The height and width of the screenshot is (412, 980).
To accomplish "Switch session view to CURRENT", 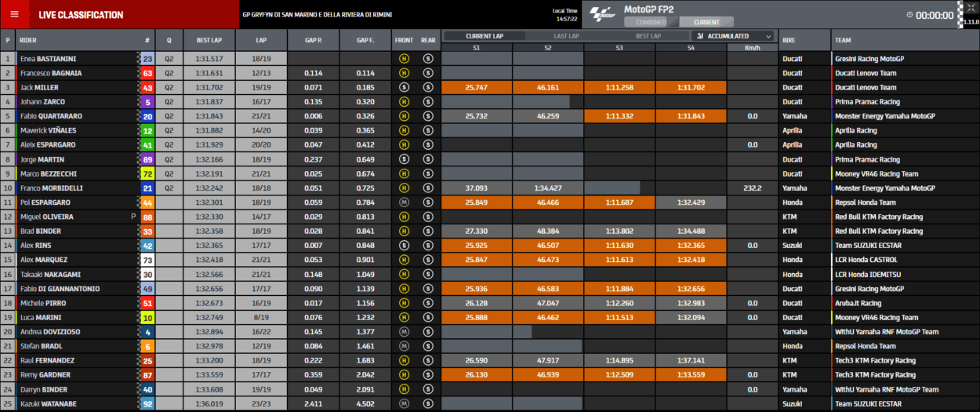I will [706, 23].
